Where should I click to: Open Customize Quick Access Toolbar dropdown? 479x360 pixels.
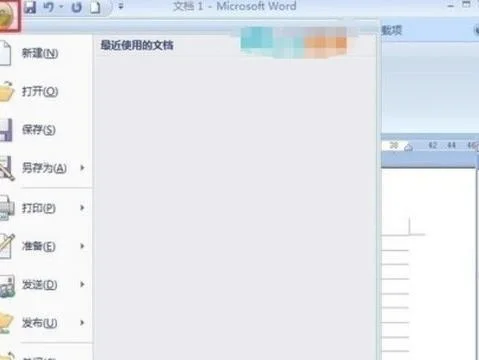coord(121,6)
